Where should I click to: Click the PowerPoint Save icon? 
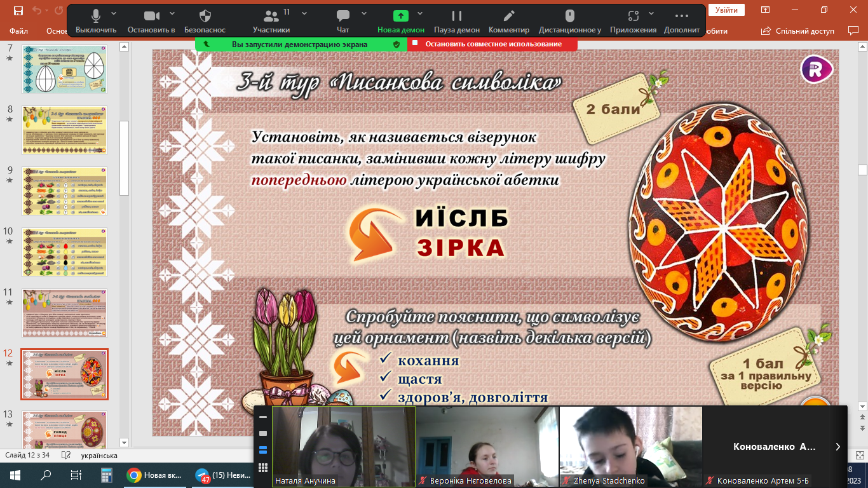[x=18, y=10]
